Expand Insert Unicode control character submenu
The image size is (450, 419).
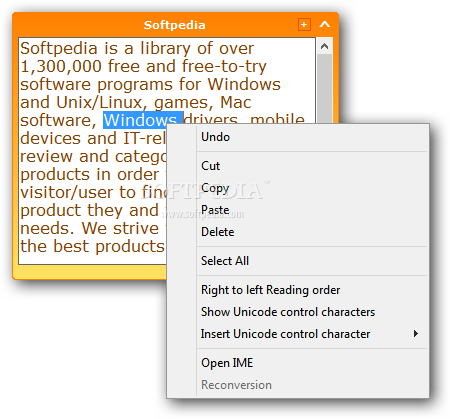coord(297,334)
